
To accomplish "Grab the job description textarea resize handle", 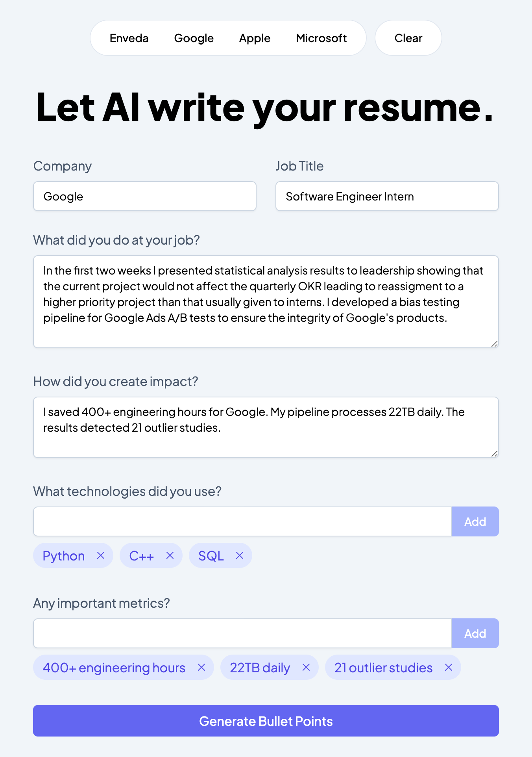I will click(495, 344).
